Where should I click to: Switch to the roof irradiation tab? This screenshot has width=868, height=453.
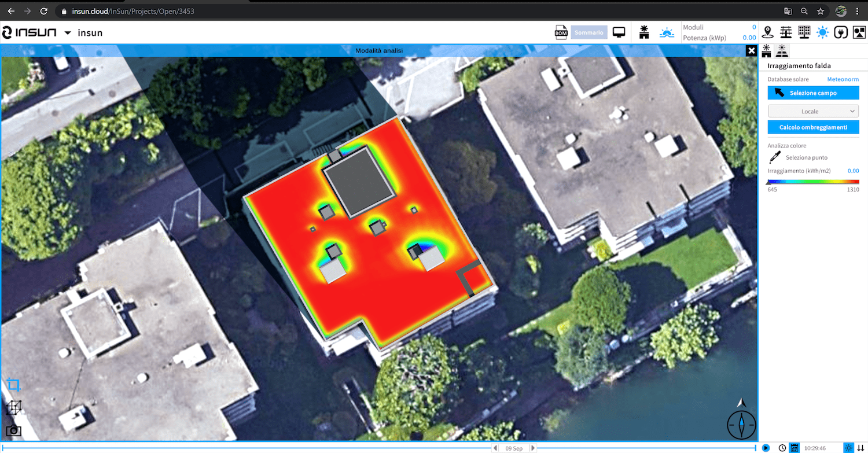click(x=767, y=51)
